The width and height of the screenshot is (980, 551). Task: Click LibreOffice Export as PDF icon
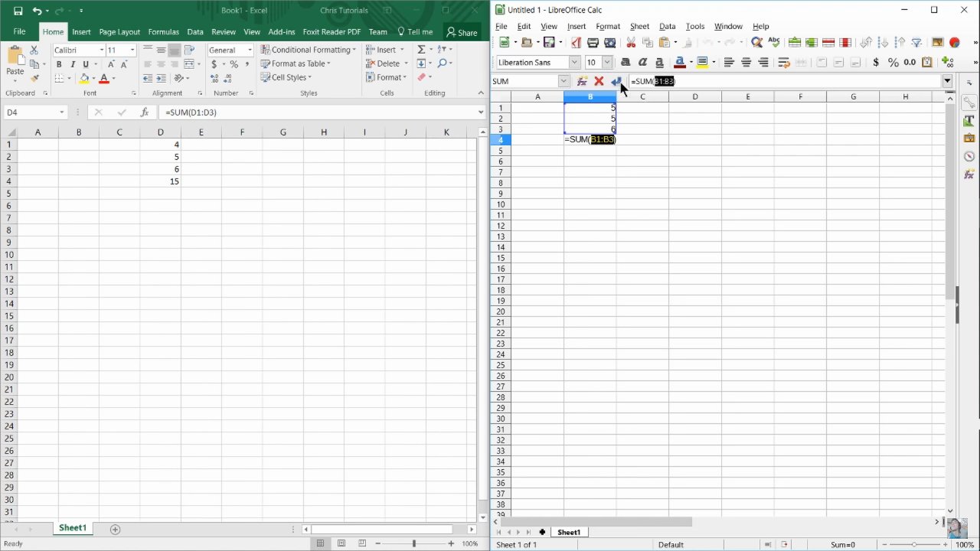[575, 43]
